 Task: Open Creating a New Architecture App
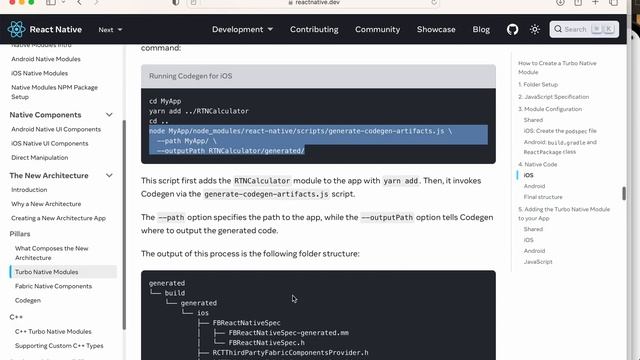point(58,218)
